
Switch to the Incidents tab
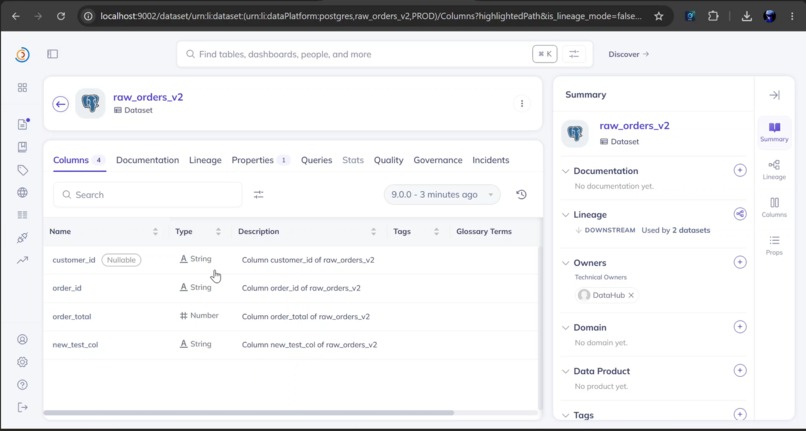491,160
